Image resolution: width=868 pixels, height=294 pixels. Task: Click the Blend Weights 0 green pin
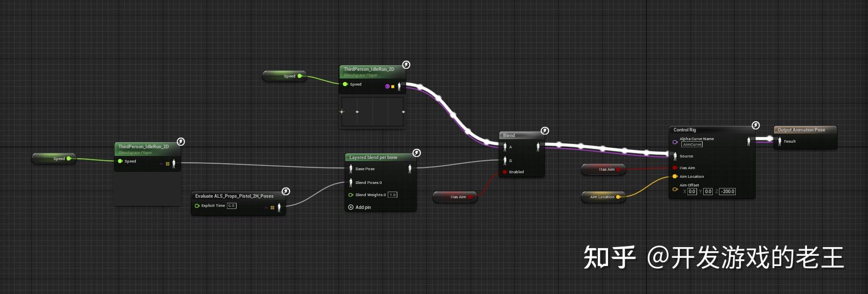tap(351, 195)
